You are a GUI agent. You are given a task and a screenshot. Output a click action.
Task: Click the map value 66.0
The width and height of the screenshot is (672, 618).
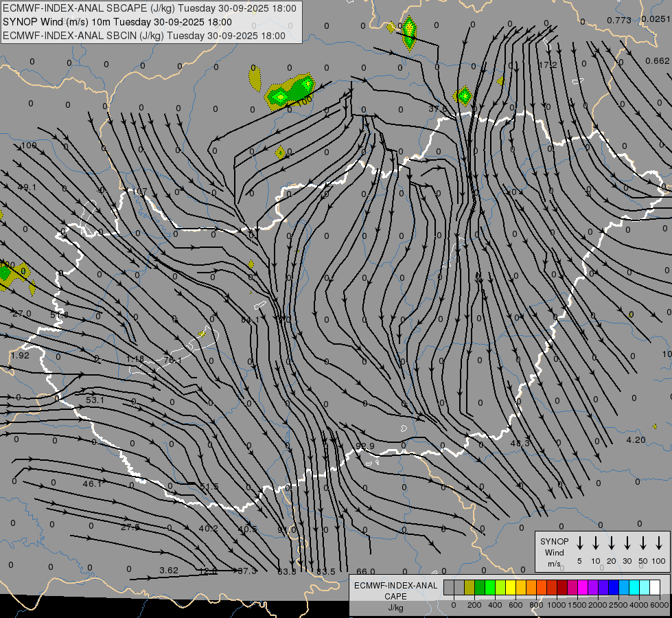click(366, 572)
